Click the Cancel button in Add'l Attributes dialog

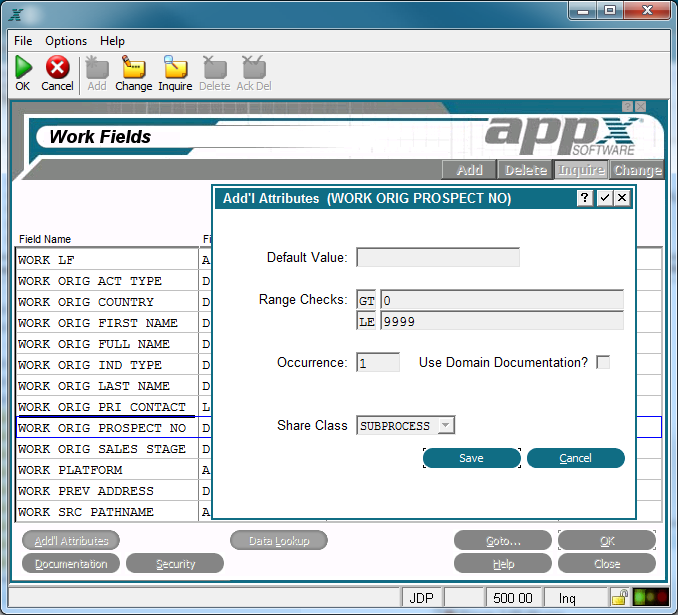(x=576, y=458)
